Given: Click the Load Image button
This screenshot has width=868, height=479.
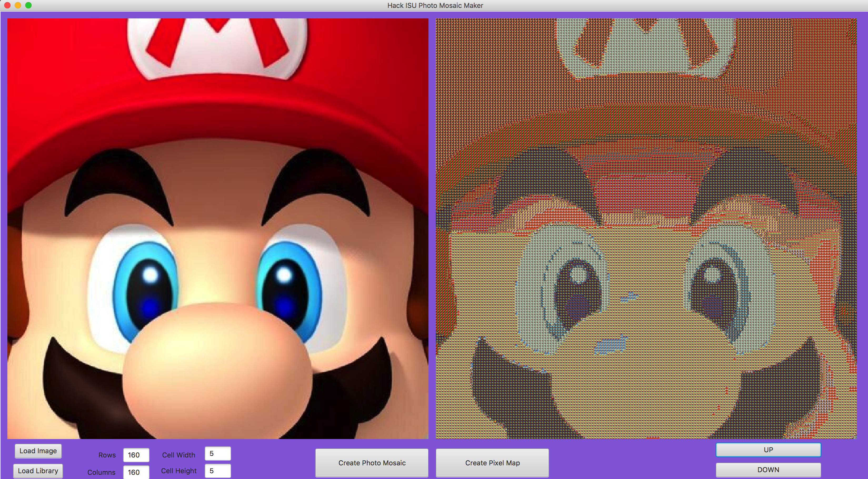Looking at the screenshot, I should pos(38,451).
